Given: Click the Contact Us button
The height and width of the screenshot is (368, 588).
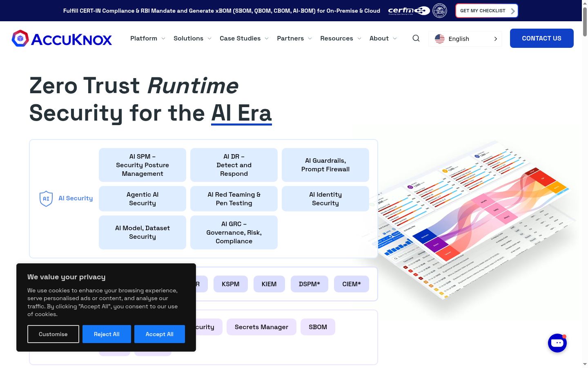Looking at the screenshot, I should (542, 38).
